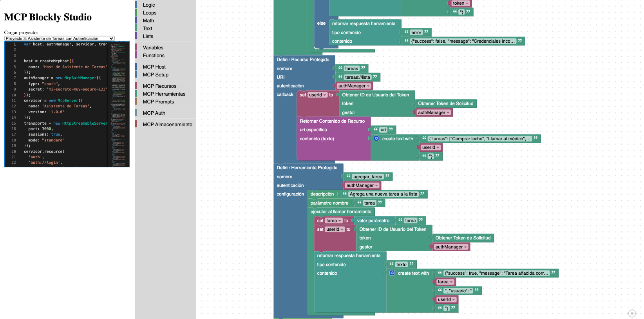
Task: Select Obtener Token de Solicitud in tool block
Action: pyautogui.click(x=463, y=238)
